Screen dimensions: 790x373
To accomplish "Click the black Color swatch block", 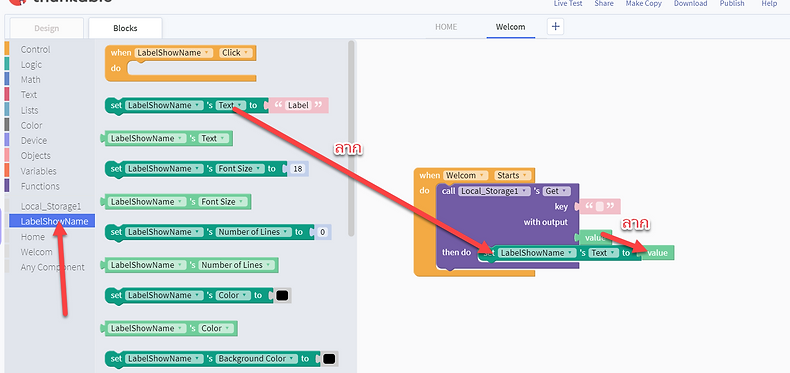I will coord(282,295).
